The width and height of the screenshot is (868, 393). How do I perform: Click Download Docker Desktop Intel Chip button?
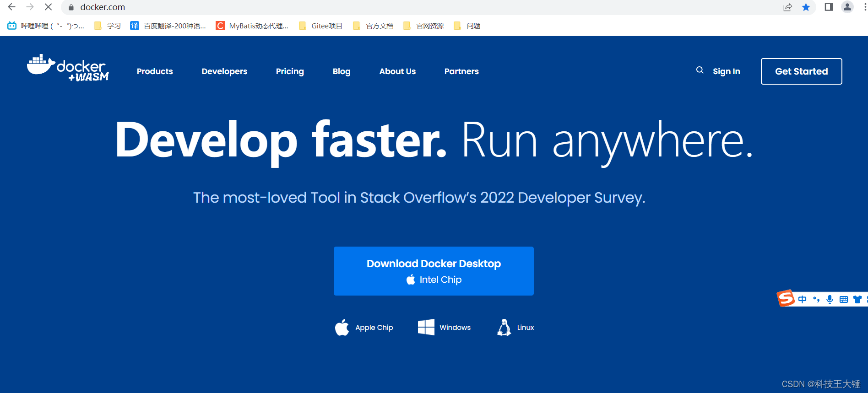tap(434, 271)
